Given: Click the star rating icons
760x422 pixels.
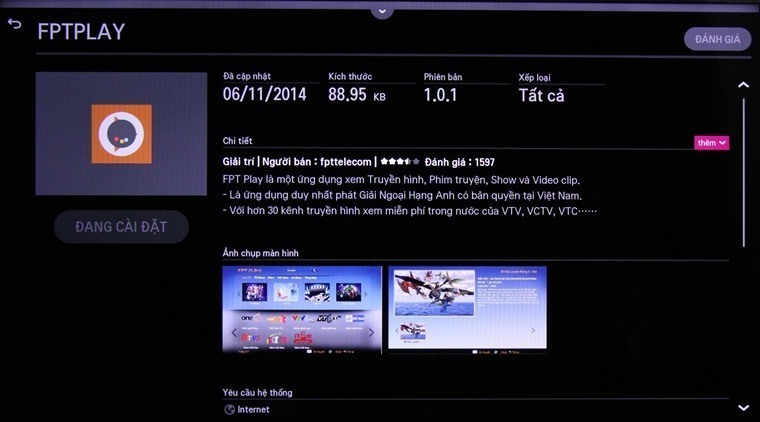Looking at the screenshot, I should (400, 161).
